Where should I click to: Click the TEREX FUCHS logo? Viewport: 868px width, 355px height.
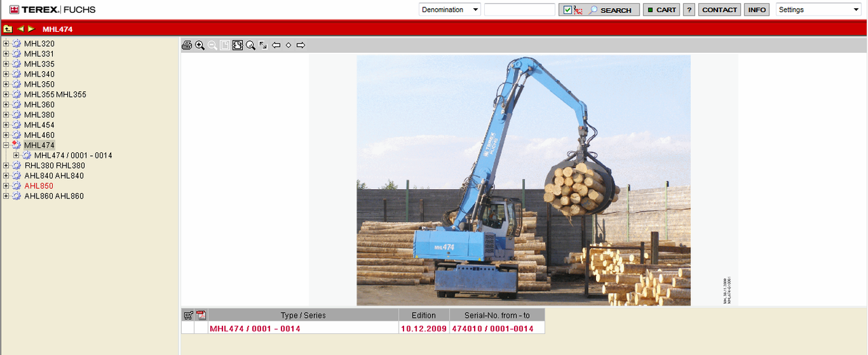coord(52,9)
